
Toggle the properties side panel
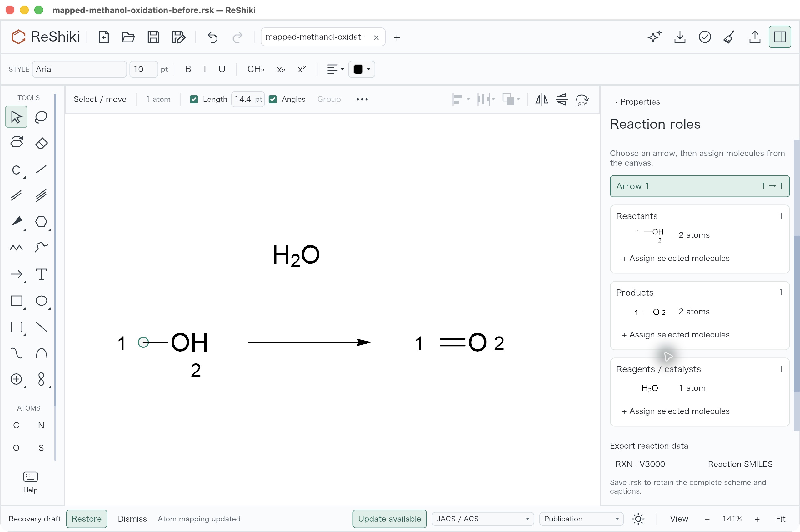pyautogui.click(x=780, y=37)
